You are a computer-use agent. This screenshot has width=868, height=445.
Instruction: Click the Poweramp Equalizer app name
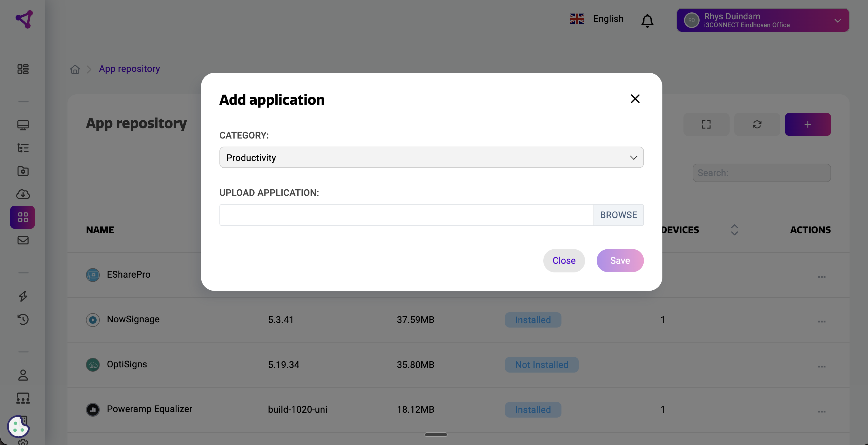click(149, 409)
